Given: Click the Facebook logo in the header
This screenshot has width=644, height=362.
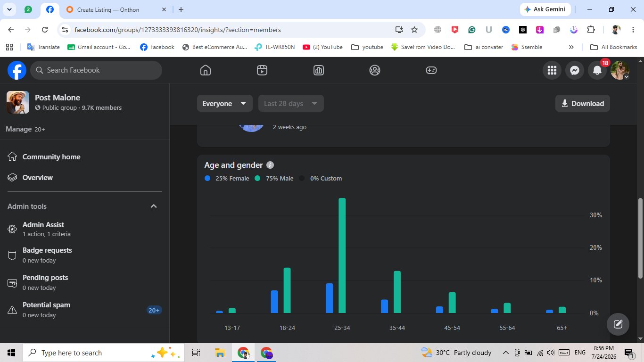Looking at the screenshot, I should (x=17, y=70).
